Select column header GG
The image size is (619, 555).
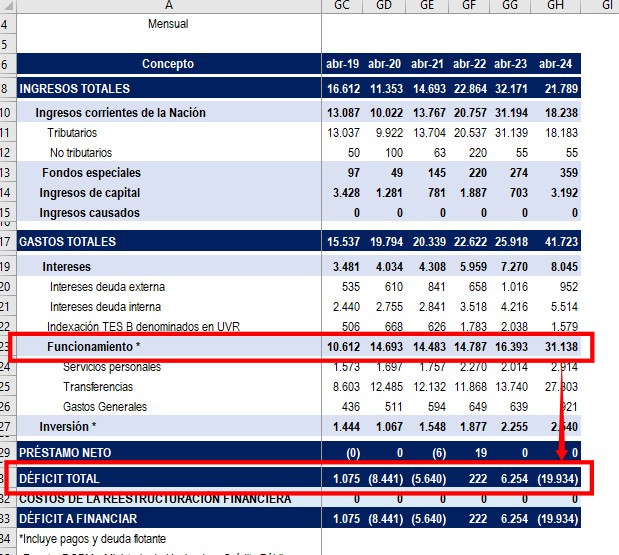[510, 6]
